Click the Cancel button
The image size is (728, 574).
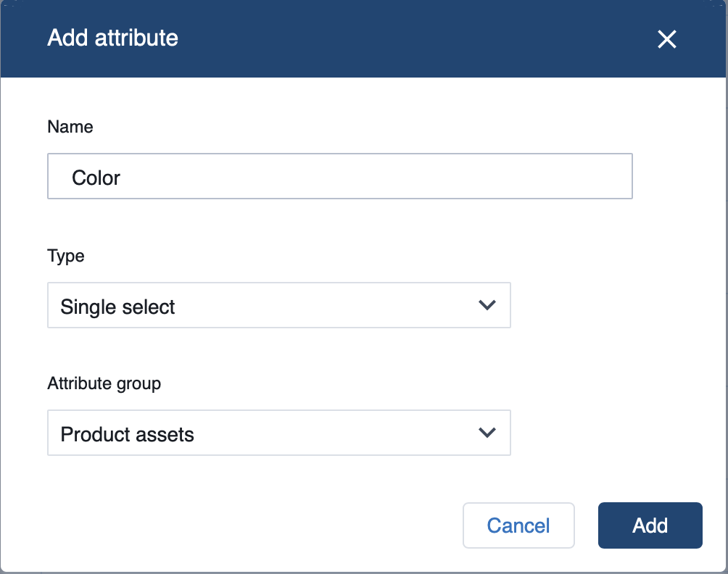pos(518,525)
